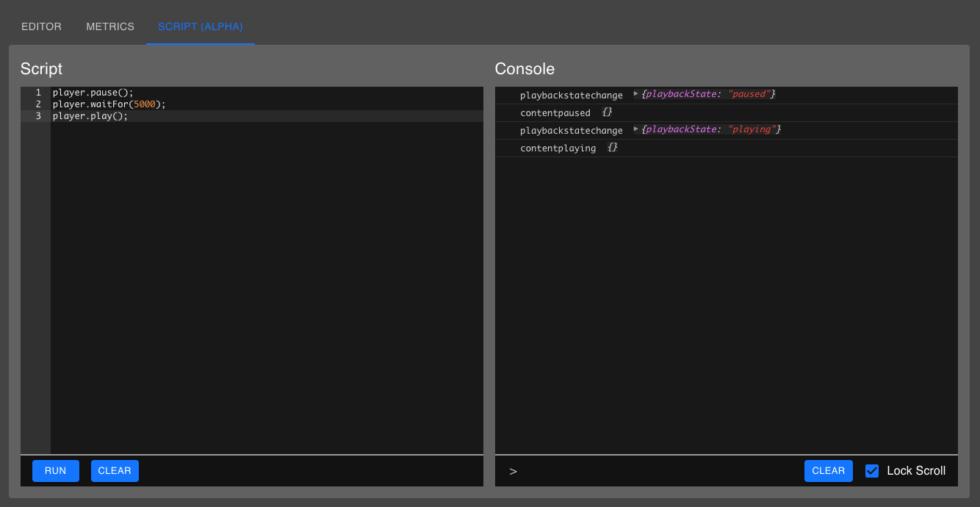Image resolution: width=980 pixels, height=507 pixels.
Task: Click the player.waitFor(5000) line
Action: pos(108,104)
